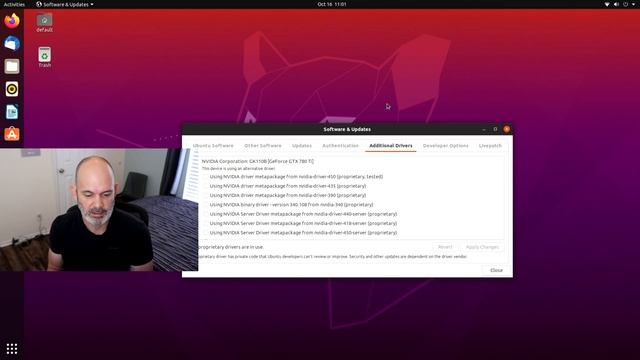Switch to the Other Software tab
The width and height of the screenshot is (640, 360).
coord(263,146)
